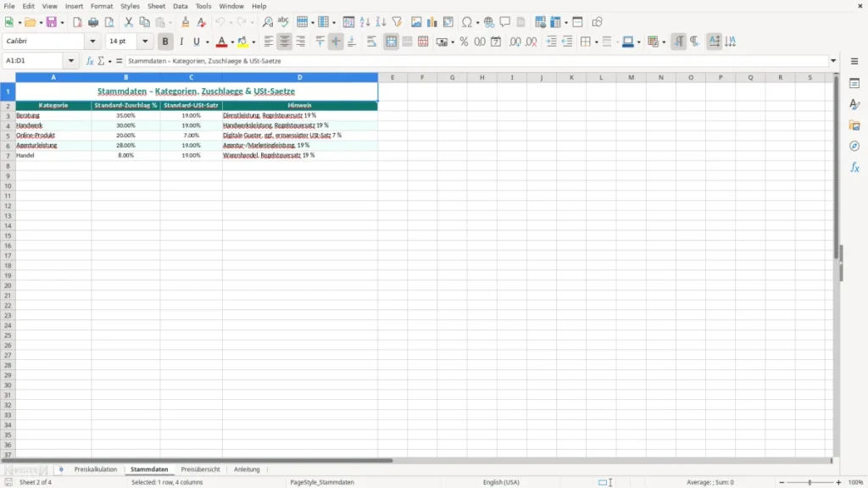Insert a hyperlink
868x488 pixels.
tap(489, 22)
